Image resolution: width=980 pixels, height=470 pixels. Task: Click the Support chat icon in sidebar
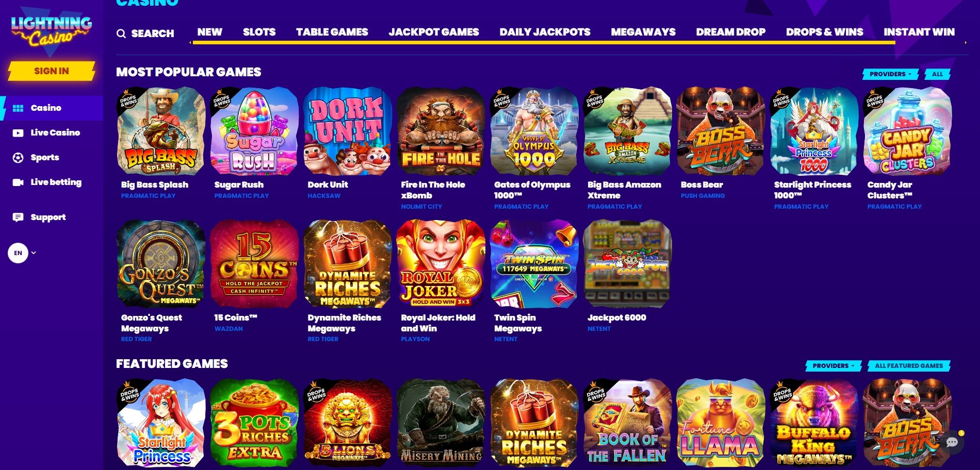(18, 217)
